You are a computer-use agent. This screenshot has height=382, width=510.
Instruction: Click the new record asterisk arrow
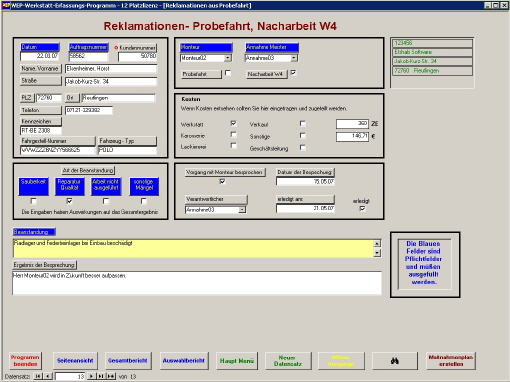click(111, 376)
